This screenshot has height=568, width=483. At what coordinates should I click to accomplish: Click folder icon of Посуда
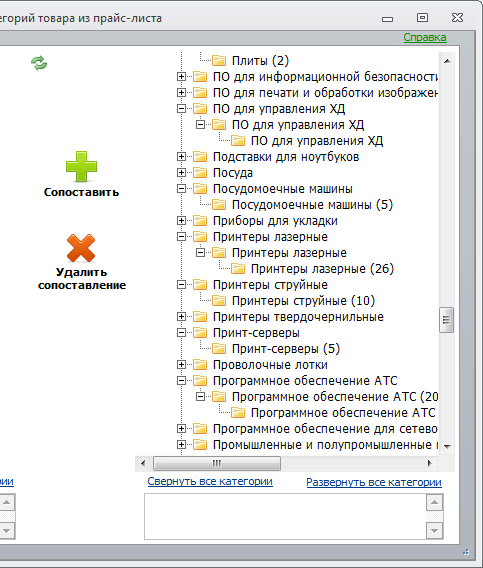click(x=200, y=172)
